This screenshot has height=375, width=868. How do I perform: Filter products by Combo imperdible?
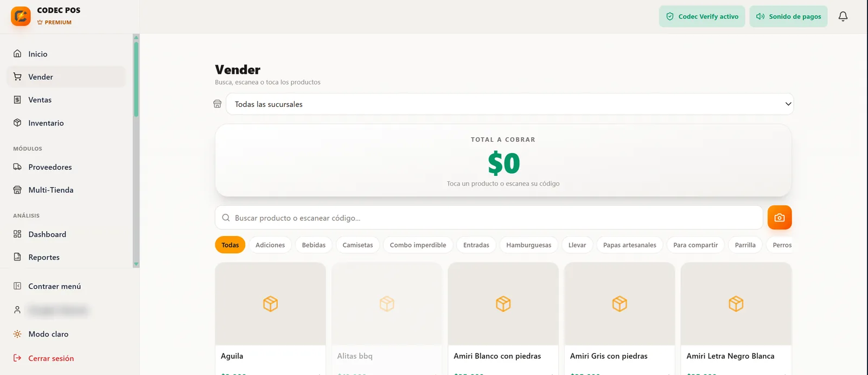(418, 245)
